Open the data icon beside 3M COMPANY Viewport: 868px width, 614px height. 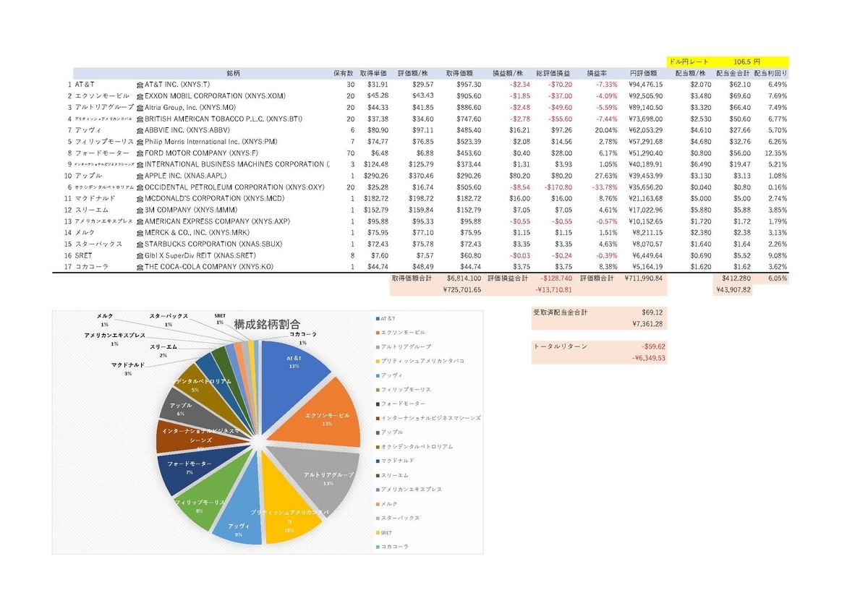[x=140, y=210]
